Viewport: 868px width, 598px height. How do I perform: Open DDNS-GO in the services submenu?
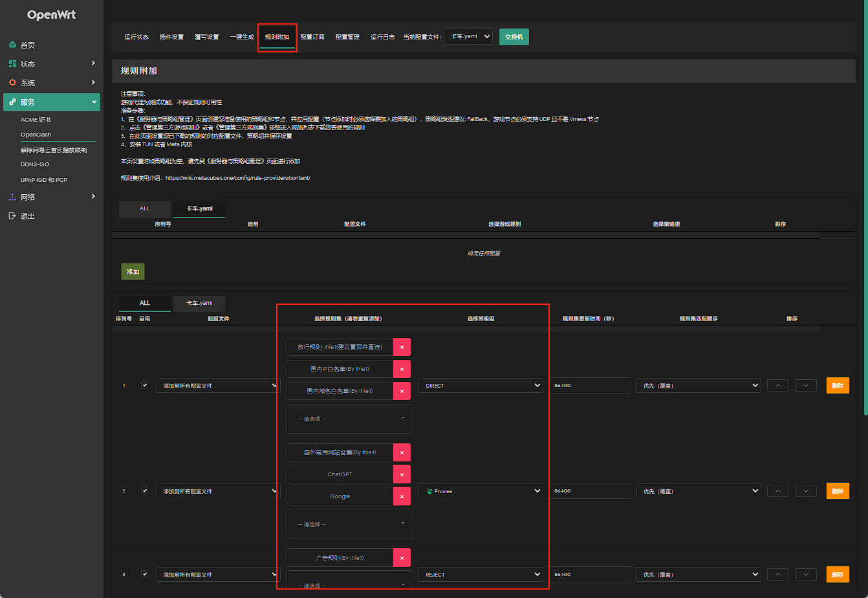click(35, 164)
